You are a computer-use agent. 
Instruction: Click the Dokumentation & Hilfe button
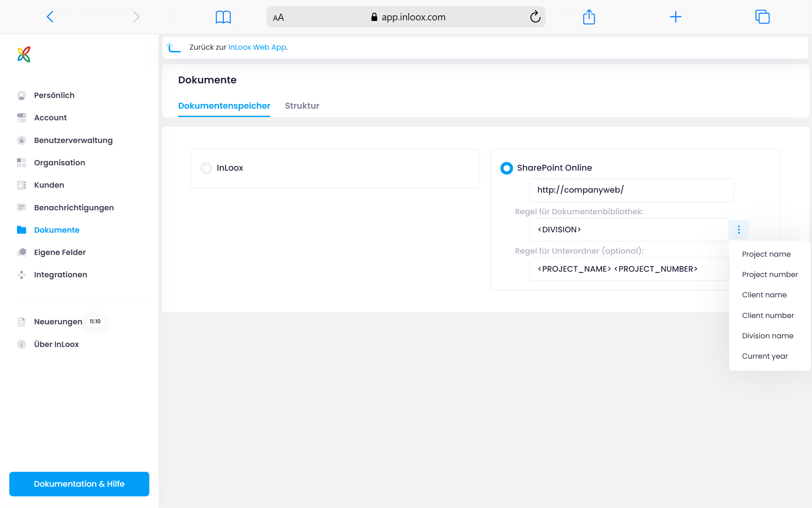[x=79, y=484]
